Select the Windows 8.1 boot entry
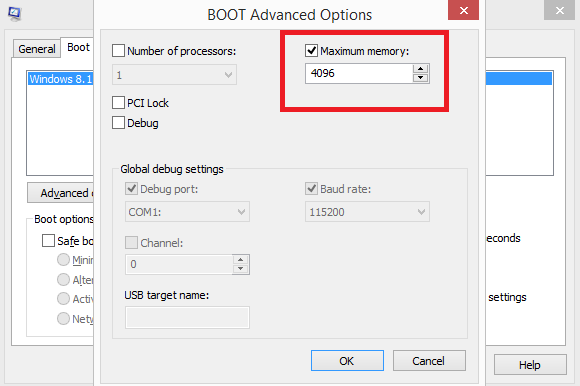Viewport: 580px width, 386px height. (61, 79)
